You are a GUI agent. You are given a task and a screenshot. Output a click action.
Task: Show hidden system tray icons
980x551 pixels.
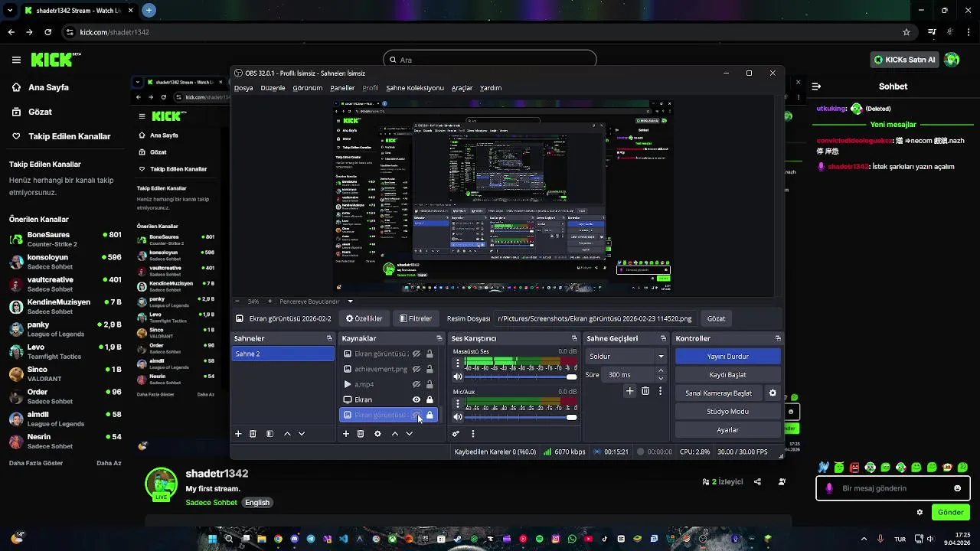tap(864, 539)
